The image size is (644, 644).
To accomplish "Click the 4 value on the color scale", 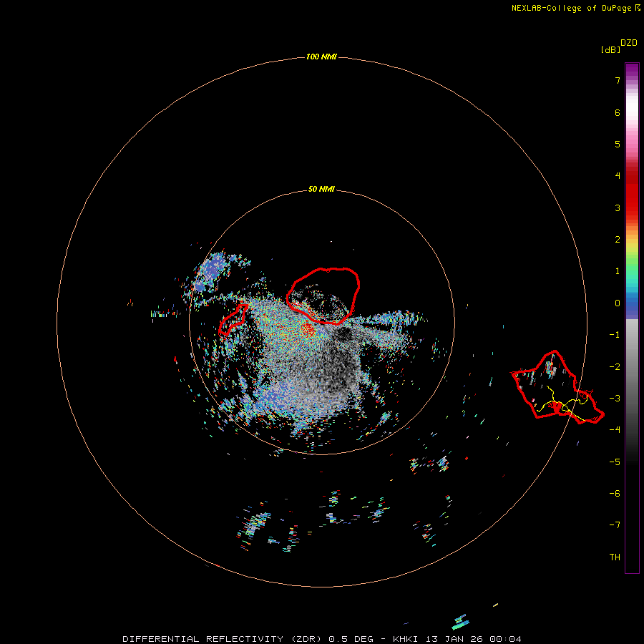I will (x=618, y=176).
